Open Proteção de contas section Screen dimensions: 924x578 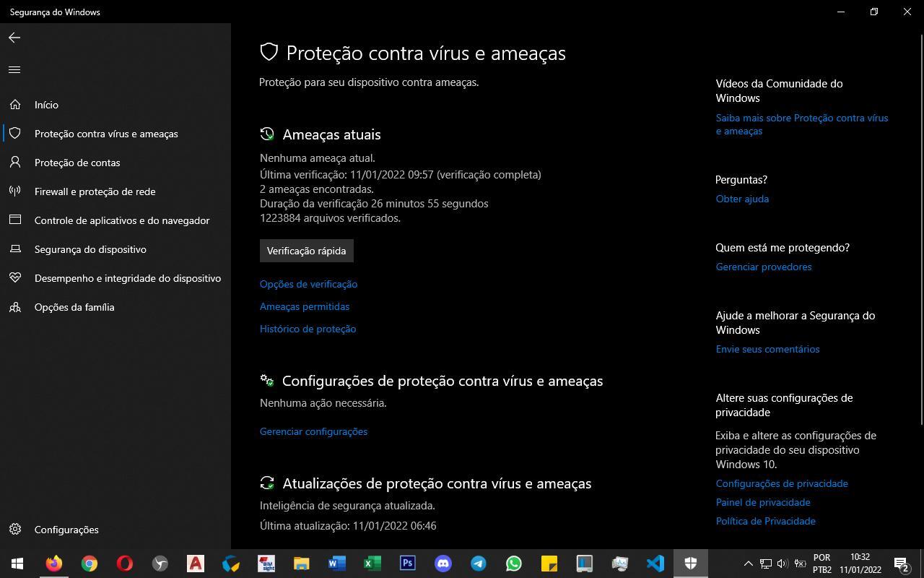tap(115, 163)
